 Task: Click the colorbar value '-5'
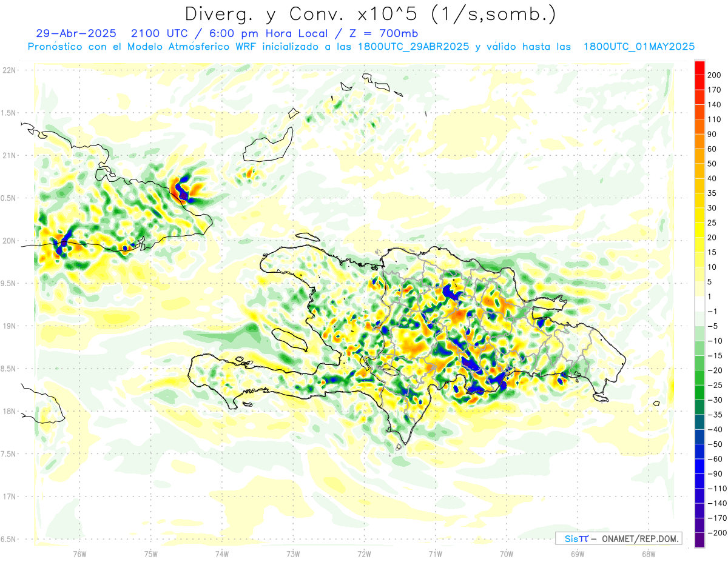(x=713, y=326)
